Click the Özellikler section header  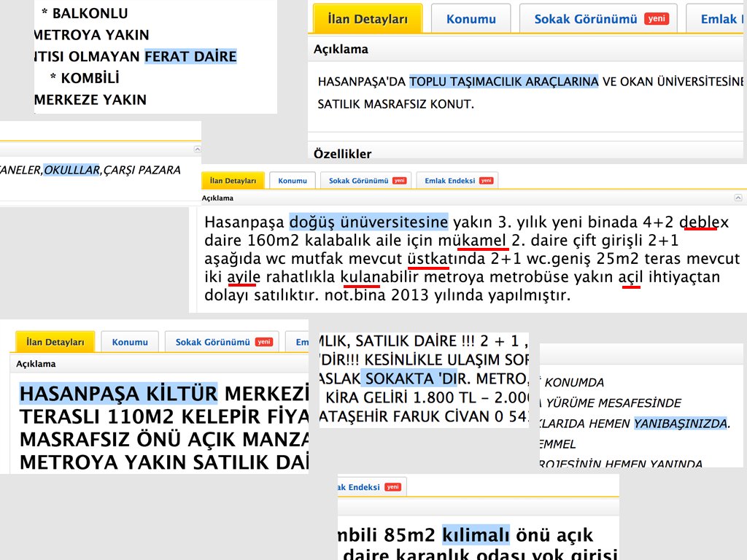click(343, 154)
